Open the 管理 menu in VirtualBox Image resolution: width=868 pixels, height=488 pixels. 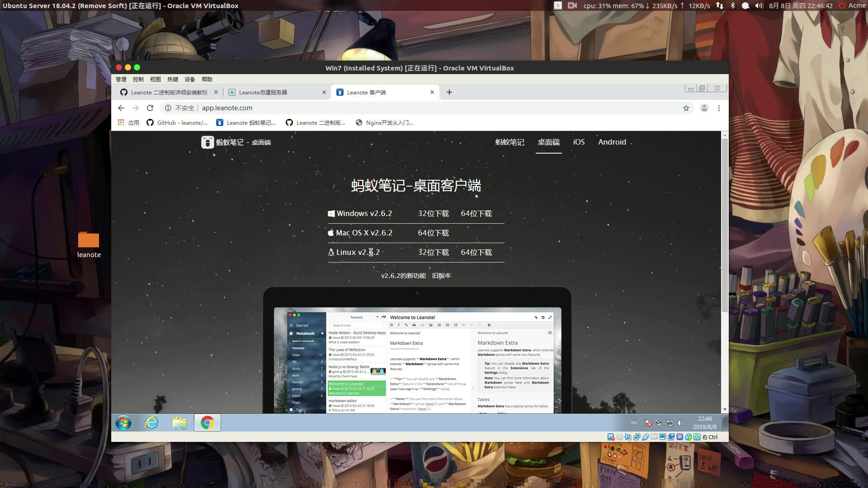point(121,79)
